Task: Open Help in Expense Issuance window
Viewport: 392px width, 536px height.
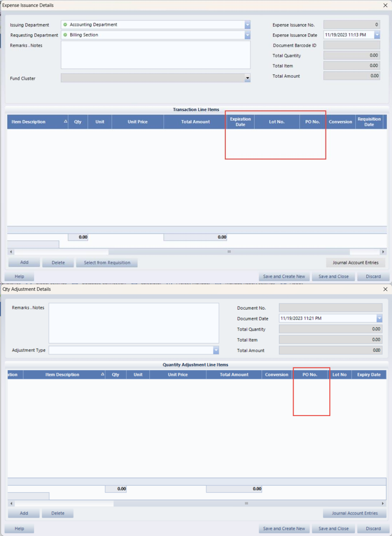Action: pyautogui.click(x=19, y=276)
